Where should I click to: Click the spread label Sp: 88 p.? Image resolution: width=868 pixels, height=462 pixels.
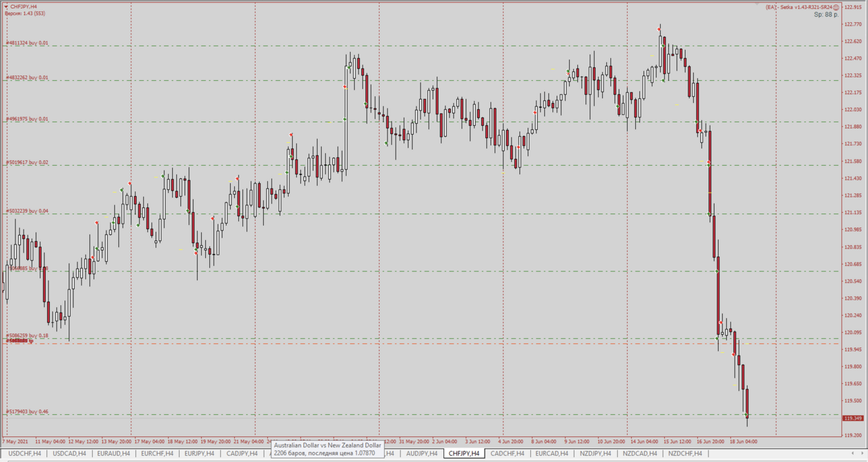pos(826,14)
